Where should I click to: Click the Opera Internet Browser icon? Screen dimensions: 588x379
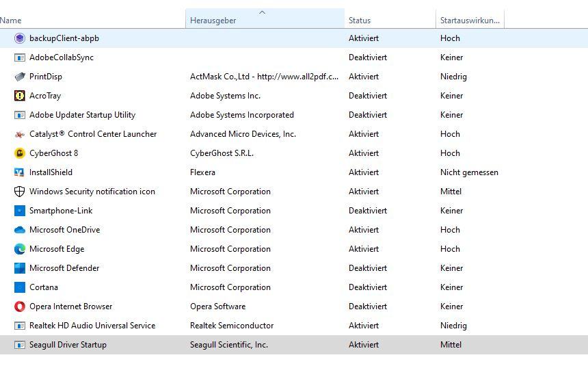click(x=20, y=306)
